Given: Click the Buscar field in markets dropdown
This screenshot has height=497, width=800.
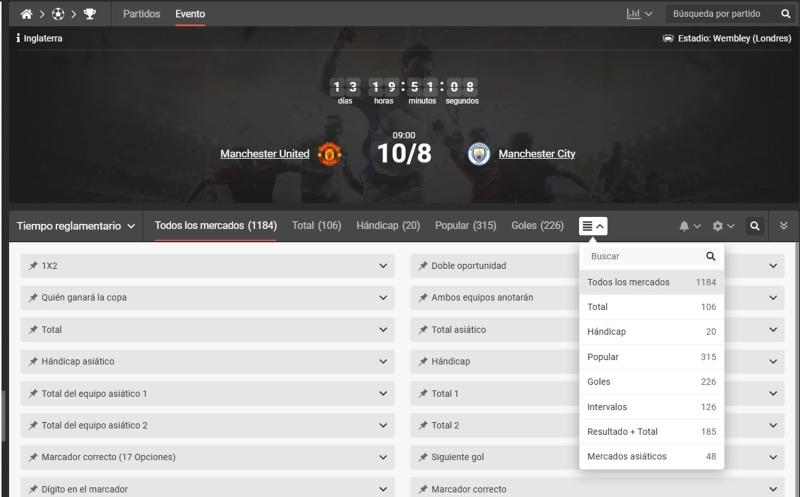Looking at the screenshot, I should click(x=645, y=256).
